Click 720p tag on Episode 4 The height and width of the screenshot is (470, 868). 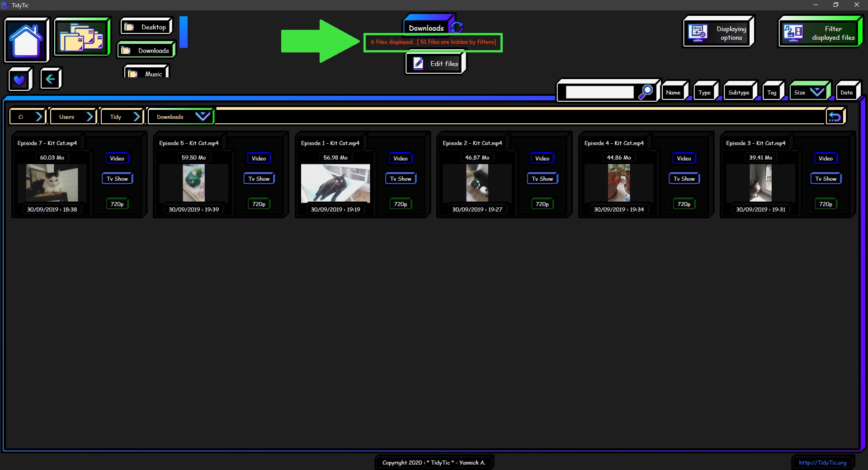(x=684, y=204)
